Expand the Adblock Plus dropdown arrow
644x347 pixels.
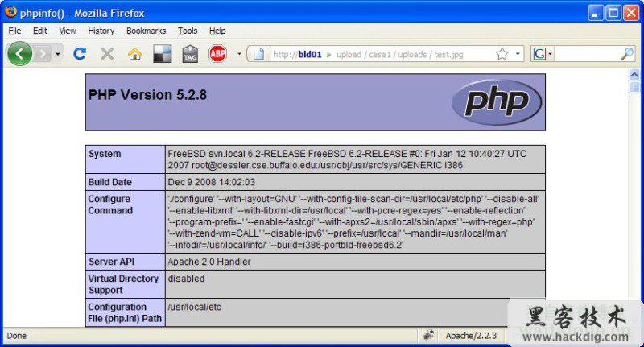(238, 54)
